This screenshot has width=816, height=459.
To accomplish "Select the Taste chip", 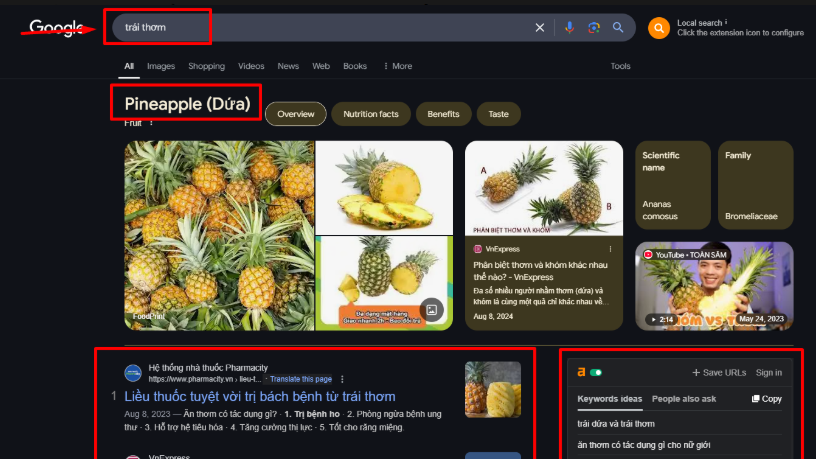I will pos(499,114).
